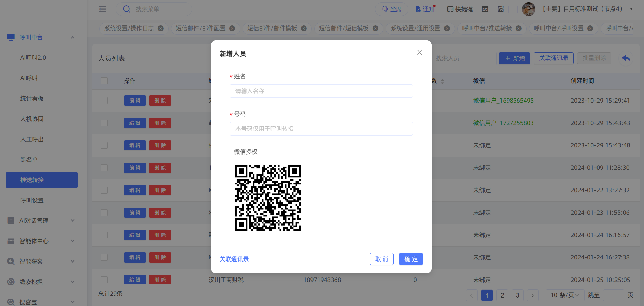Viewport: 644px width, 306px height.
Task: Click the blue back arrow icon
Action: 626,58
